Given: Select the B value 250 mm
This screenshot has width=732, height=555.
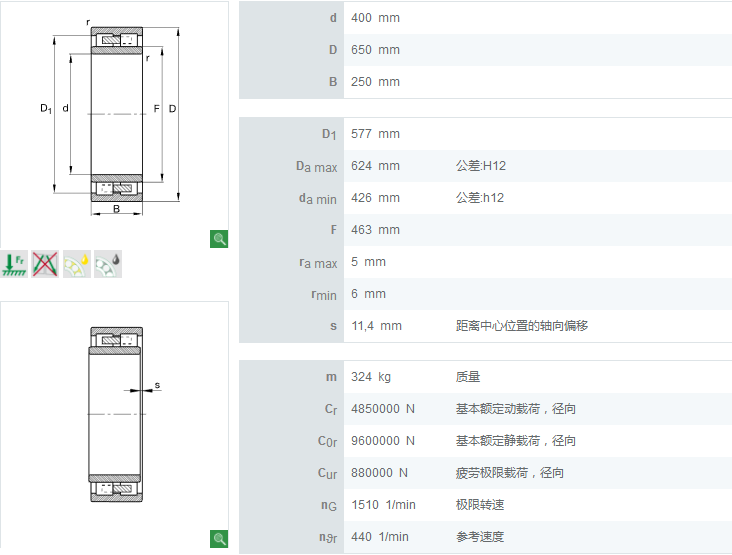Looking at the screenshot, I should (x=375, y=82).
